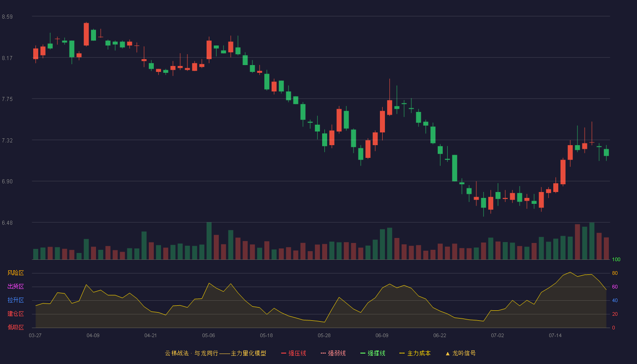Toggle the 主力成本 legend item
Screen dimensions: 637x364
click(x=415, y=353)
